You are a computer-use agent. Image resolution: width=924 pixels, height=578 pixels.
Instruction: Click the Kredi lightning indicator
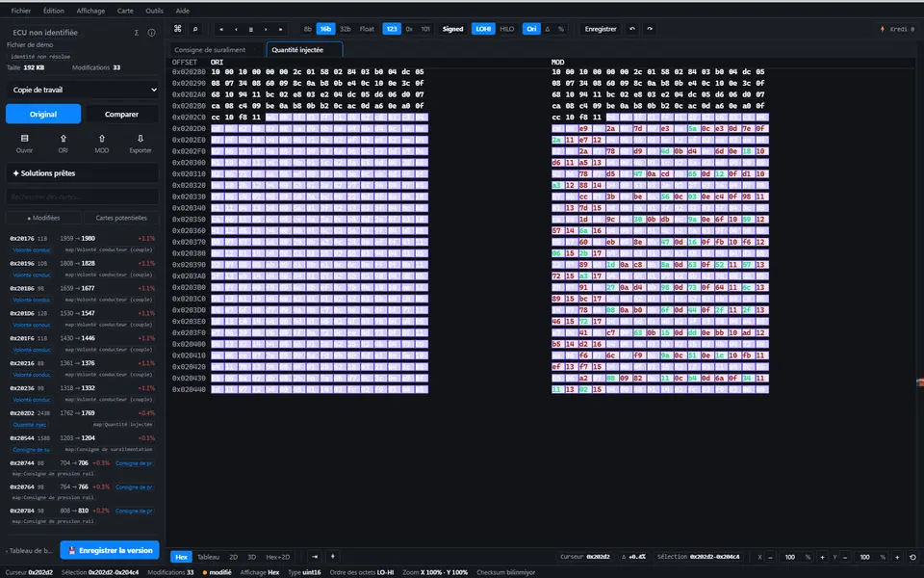pos(896,29)
